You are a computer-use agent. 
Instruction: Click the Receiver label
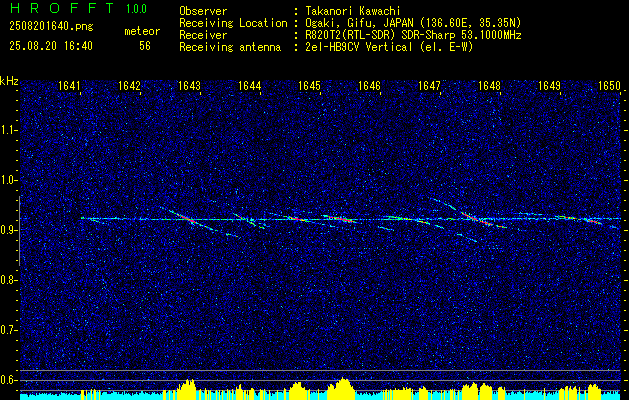pyautogui.click(x=203, y=35)
